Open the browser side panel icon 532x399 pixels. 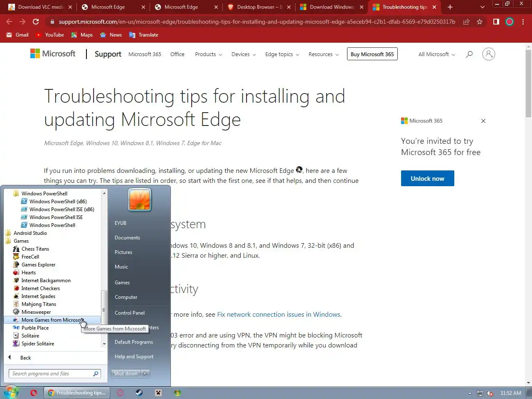(496, 22)
